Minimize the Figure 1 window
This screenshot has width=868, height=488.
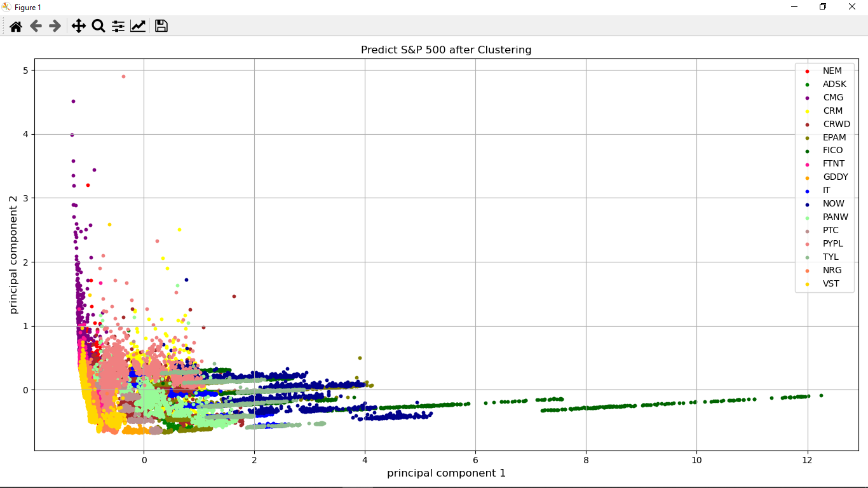coord(794,6)
